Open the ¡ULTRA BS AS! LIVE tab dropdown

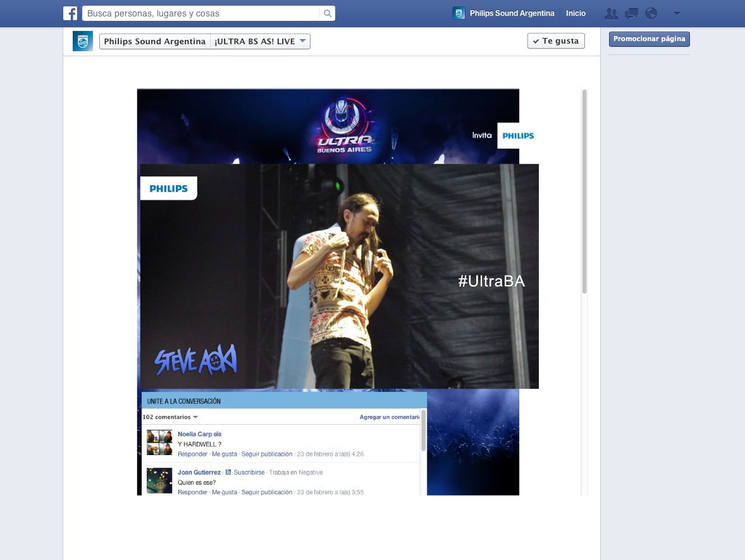pos(261,41)
